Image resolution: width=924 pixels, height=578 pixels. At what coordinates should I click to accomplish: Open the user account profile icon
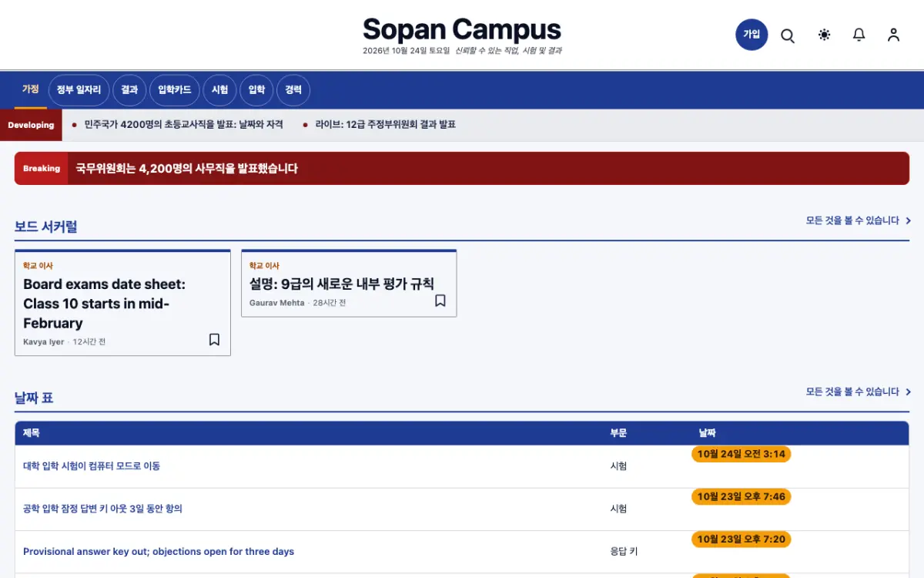893,35
